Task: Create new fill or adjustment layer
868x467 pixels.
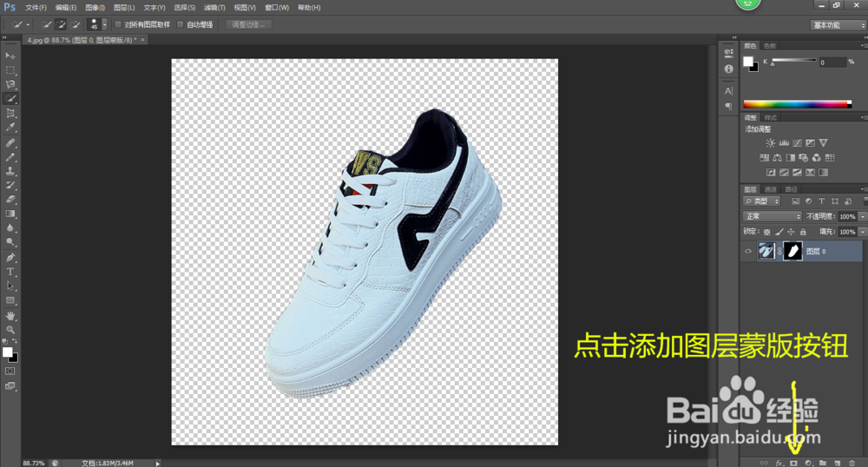Action: pyautogui.click(x=808, y=463)
